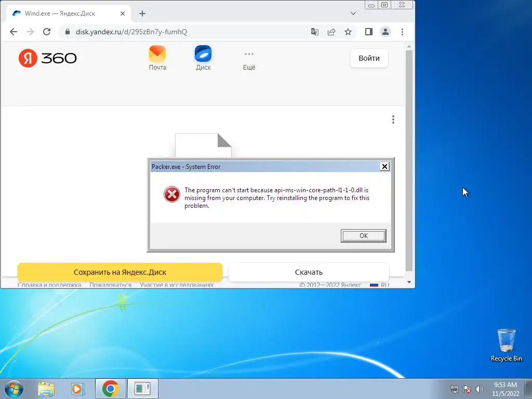Viewport: 532px width, 399px height.
Task: Click the red error icon in dialog
Action: [171, 194]
